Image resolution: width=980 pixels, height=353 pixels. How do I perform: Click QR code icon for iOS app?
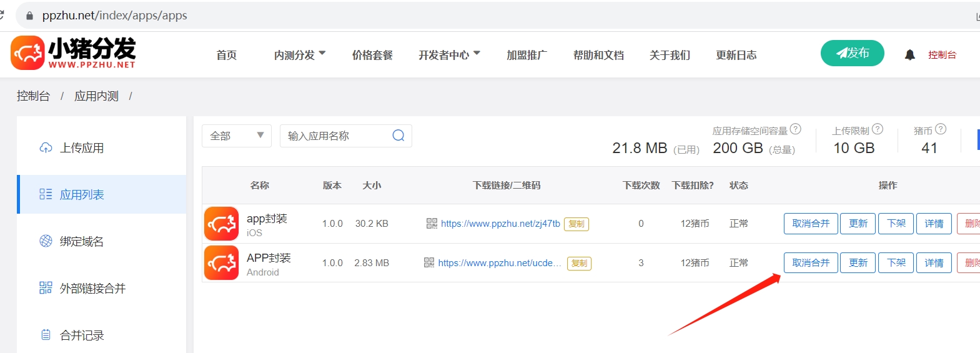[x=432, y=224]
